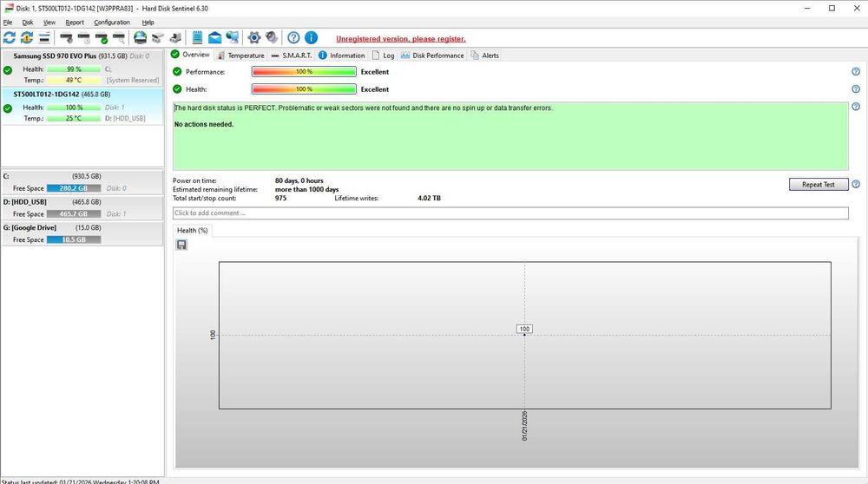The width and height of the screenshot is (868, 484).
Task: Click the Unregistered version, please register link
Action: pos(401,39)
